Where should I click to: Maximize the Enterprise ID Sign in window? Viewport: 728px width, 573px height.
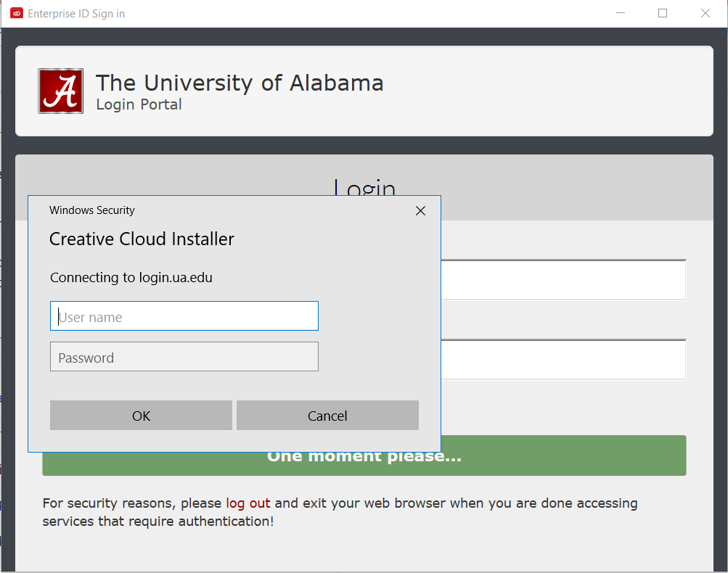[x=663, y=13]
